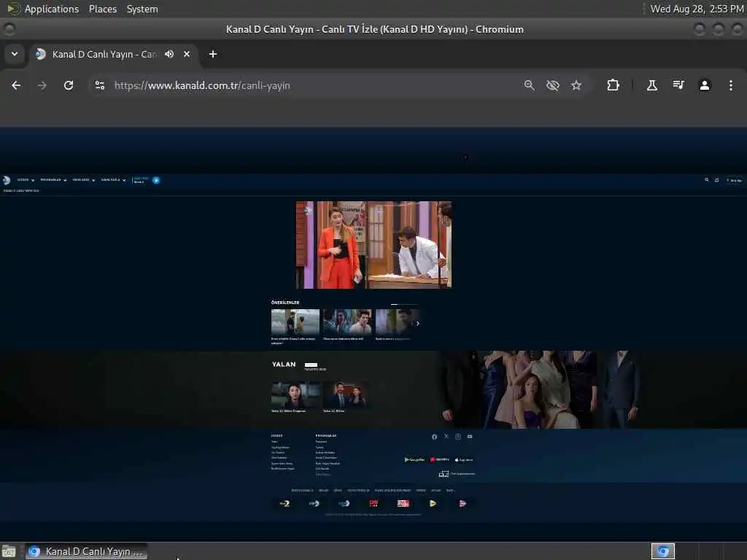This screenshot has height=560, width=747.
Task: Open the Facebook icon in footer
Action: pos(435,437)
